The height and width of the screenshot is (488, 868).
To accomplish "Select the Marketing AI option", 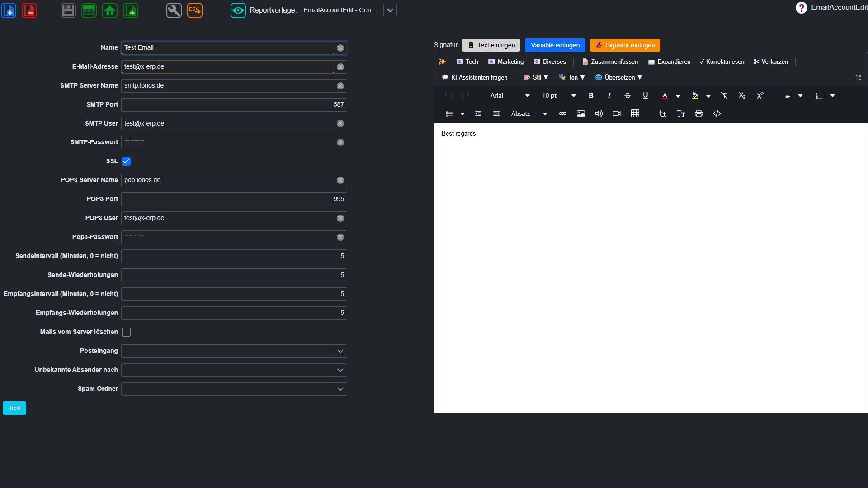I will click(506, 62).
